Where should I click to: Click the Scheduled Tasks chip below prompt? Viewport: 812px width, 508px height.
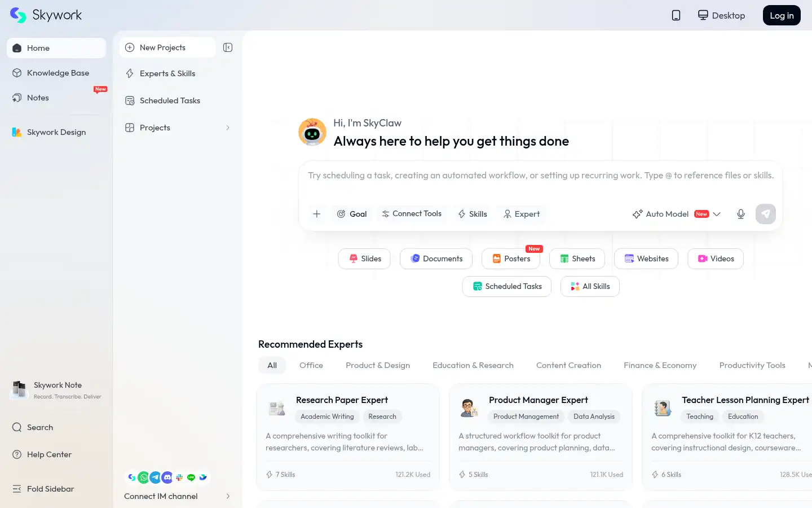(x=507, y=286)
